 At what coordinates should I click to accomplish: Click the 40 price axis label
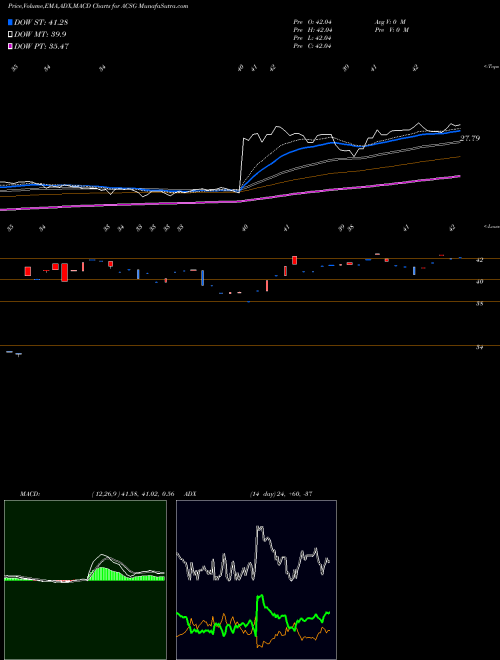pyautogui.click(x=479, y=282)
